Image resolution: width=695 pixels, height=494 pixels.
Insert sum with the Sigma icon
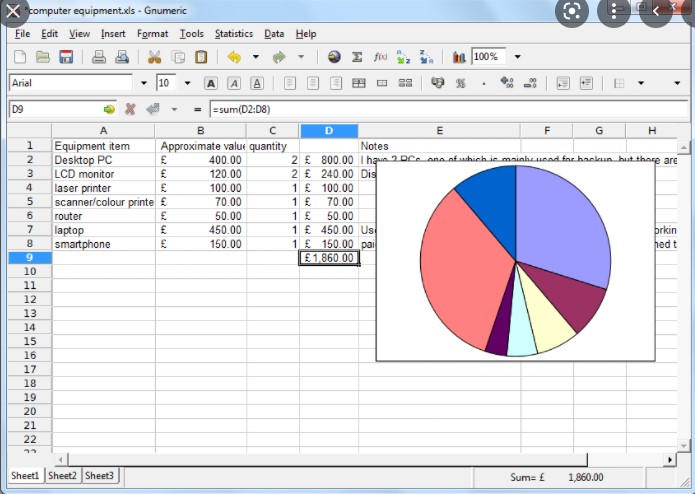(x=357, y=57)
